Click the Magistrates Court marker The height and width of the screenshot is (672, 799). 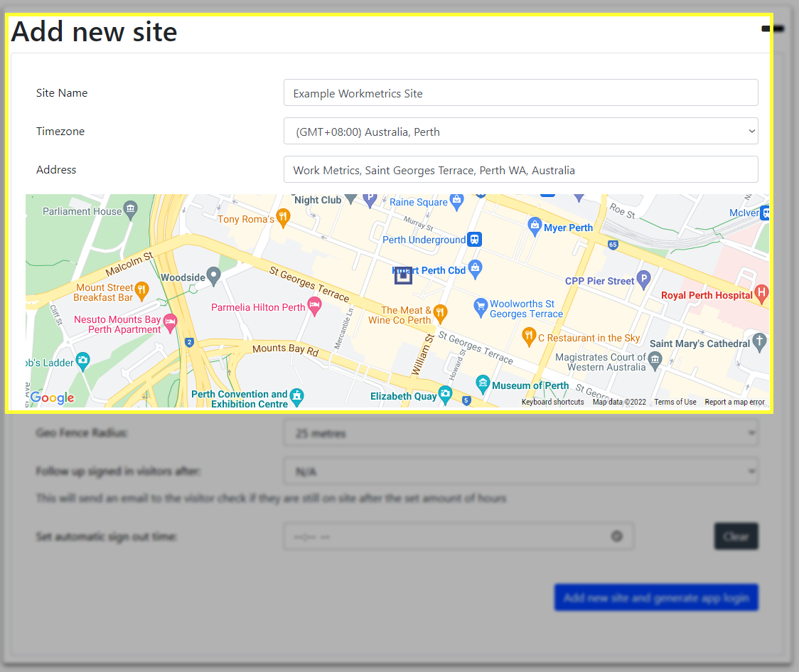(655, 360)
